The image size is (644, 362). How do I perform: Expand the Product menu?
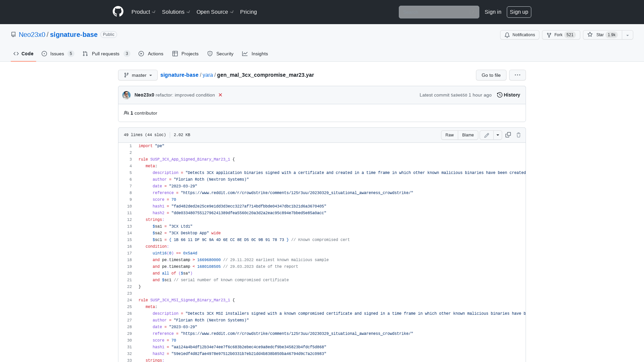point(144,12)
